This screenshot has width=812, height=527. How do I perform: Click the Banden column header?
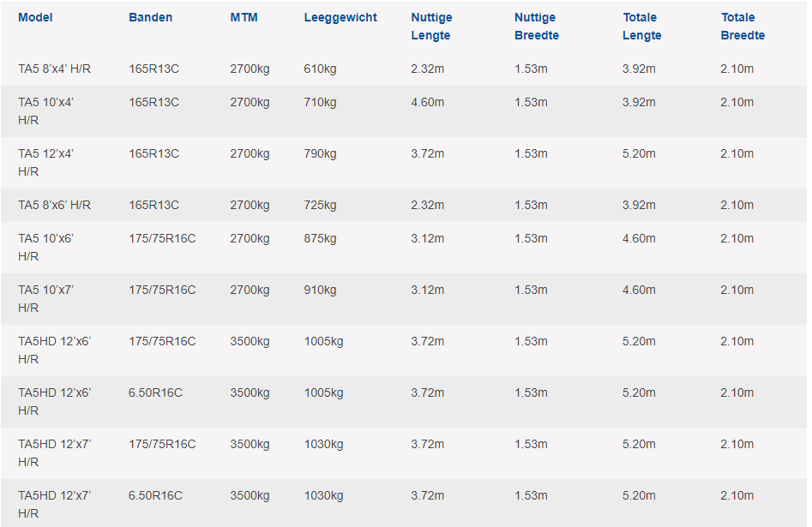click(x=150, y=17)
